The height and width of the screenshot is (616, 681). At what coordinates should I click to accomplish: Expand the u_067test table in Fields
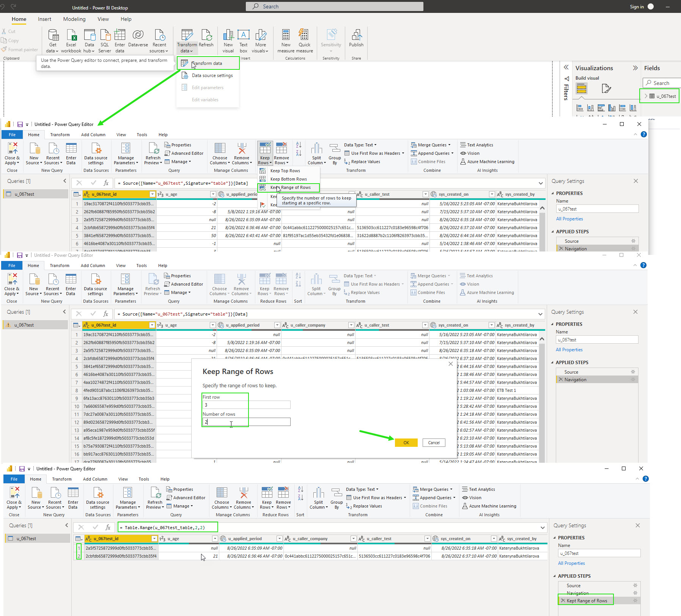pos(646,96)
